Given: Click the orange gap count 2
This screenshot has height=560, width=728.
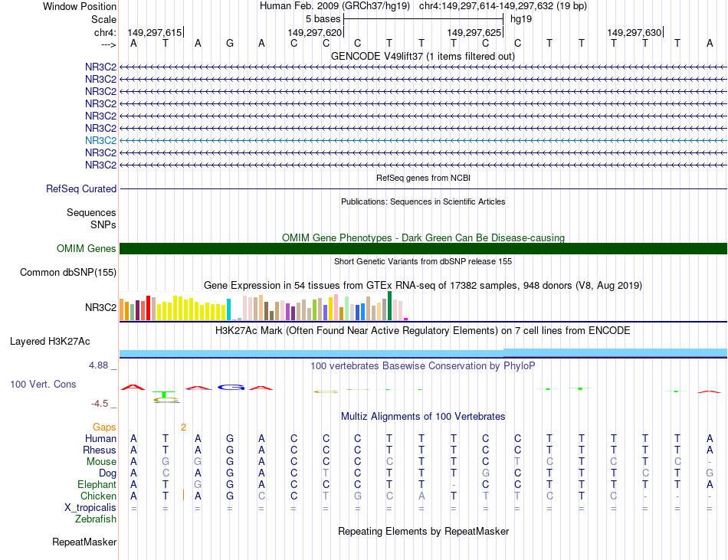Looking at the screenshot, I should click(x=183, y=427).
